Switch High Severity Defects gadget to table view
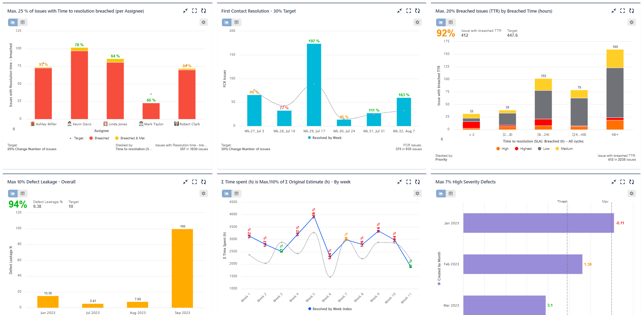The height and width of the screenshot is (315, 644). [451, 194]
